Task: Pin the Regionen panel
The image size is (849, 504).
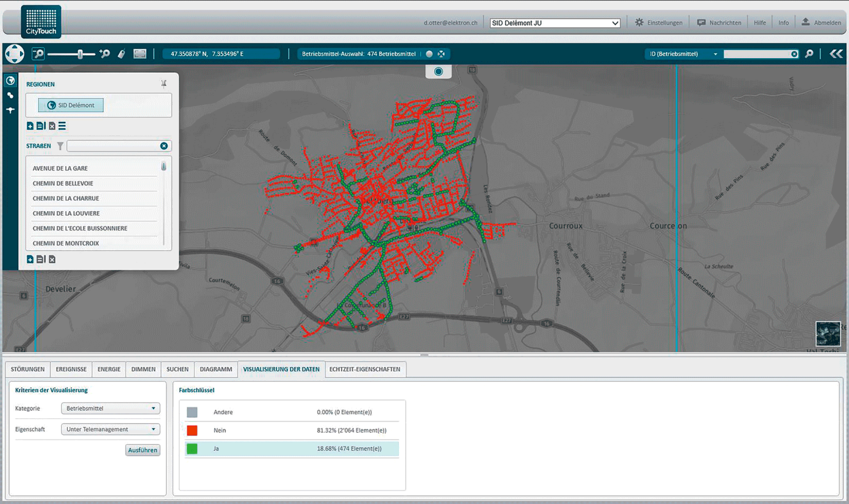Action: 164,84
